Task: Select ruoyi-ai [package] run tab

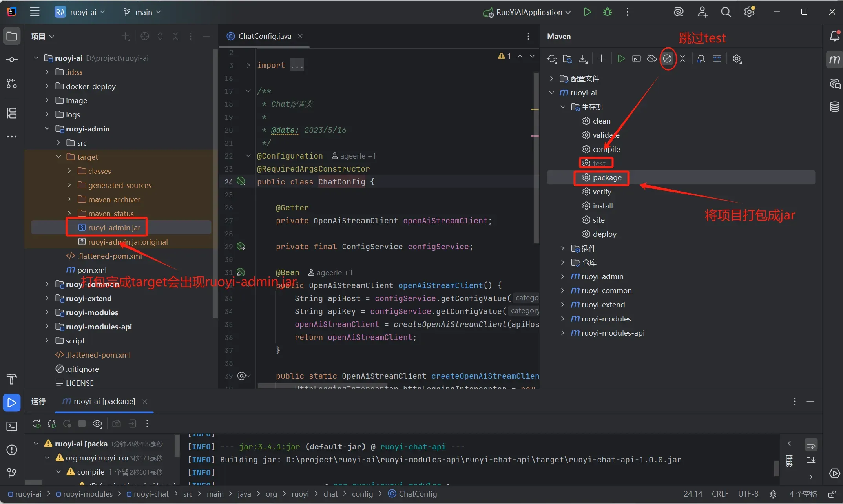Action: tap(104, 401)
